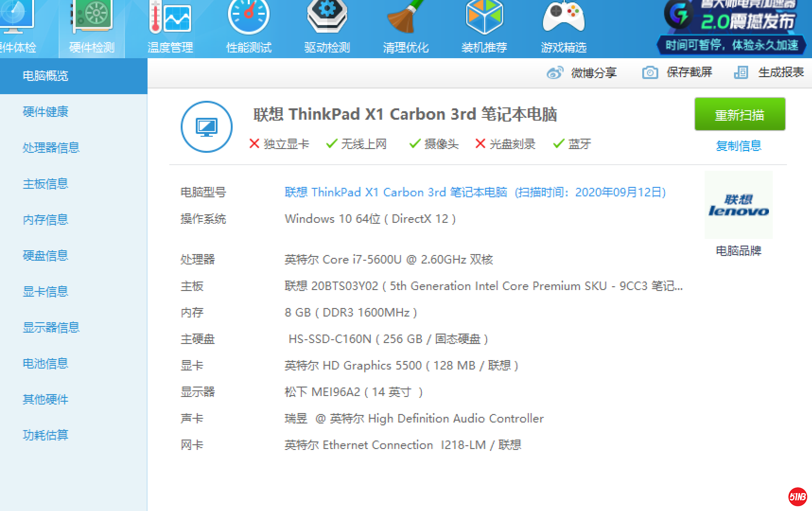Image resolution: width=812 pixels, height=511 pixels.
Task: Open 功耗估算 in the sidebar
Action: 45,435
